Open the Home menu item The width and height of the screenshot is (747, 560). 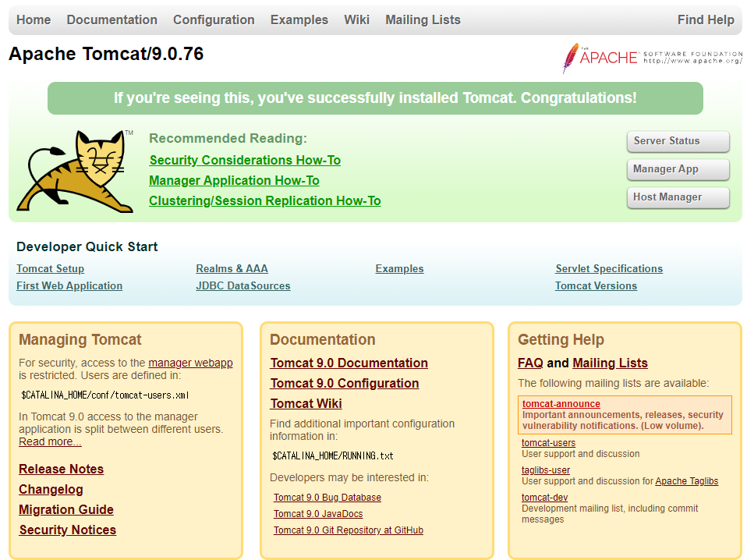tap(34, 20)
